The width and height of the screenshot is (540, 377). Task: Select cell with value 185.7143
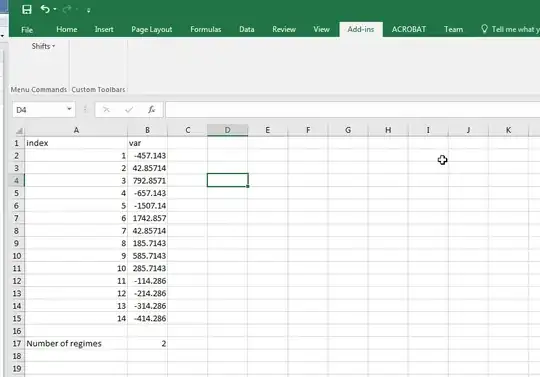click(x=147, y=243)
